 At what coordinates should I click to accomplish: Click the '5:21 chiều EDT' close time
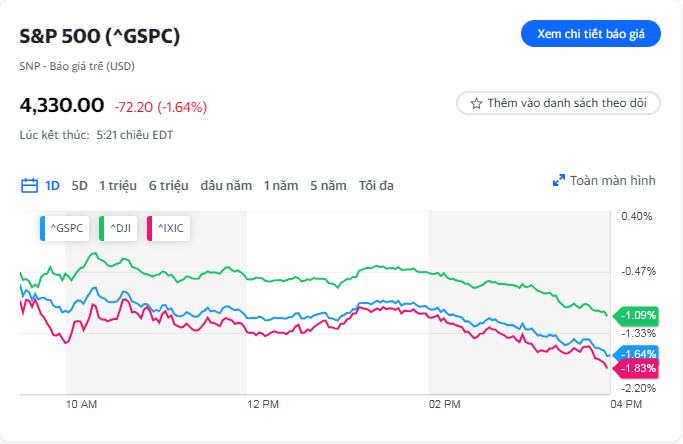[135, 135]
